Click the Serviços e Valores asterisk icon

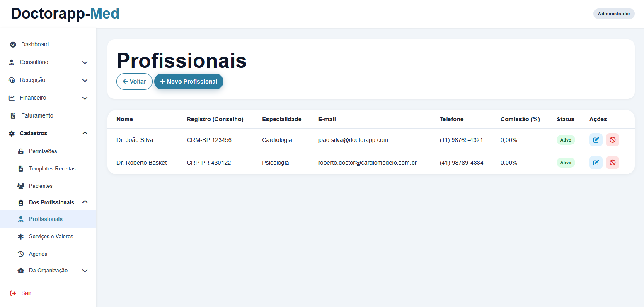point(21,237)
